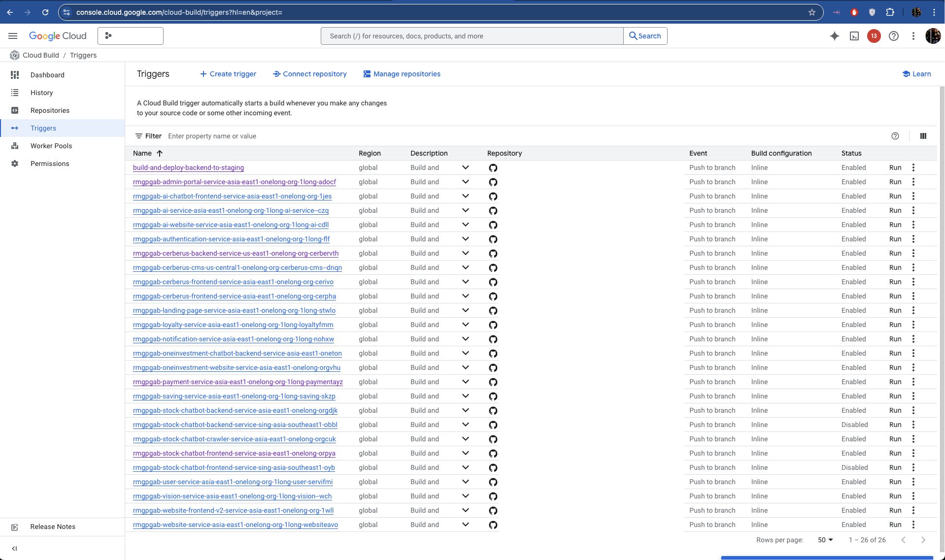Open rows per page dropdown showing 50

(x=825, y=540)
